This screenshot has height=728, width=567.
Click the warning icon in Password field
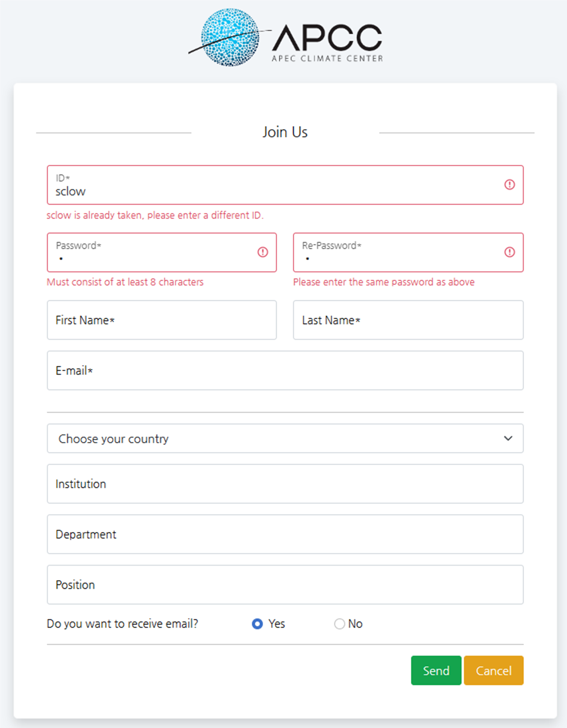(263, 252)
